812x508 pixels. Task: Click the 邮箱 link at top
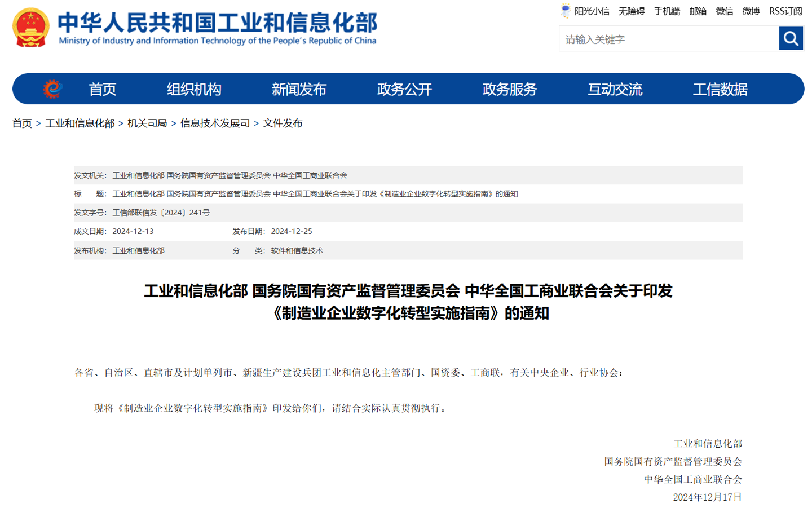click(x=698, y=11)
